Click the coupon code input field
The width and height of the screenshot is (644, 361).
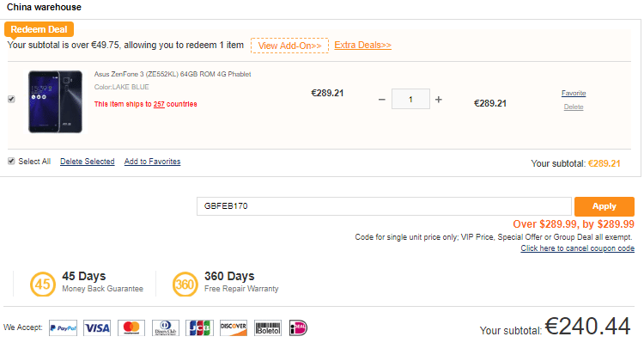coord(384,206)
